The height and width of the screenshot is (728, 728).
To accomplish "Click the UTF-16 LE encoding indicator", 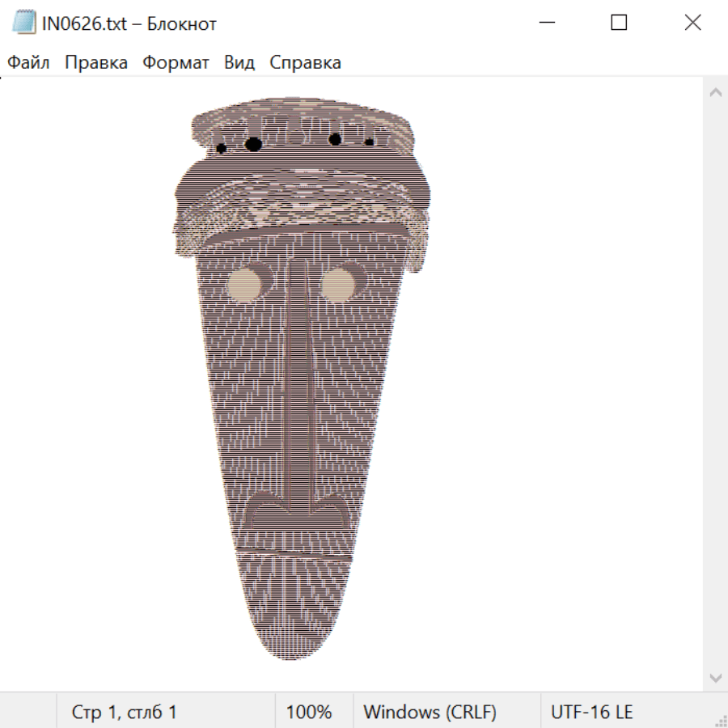I will [x=591, y=712].
